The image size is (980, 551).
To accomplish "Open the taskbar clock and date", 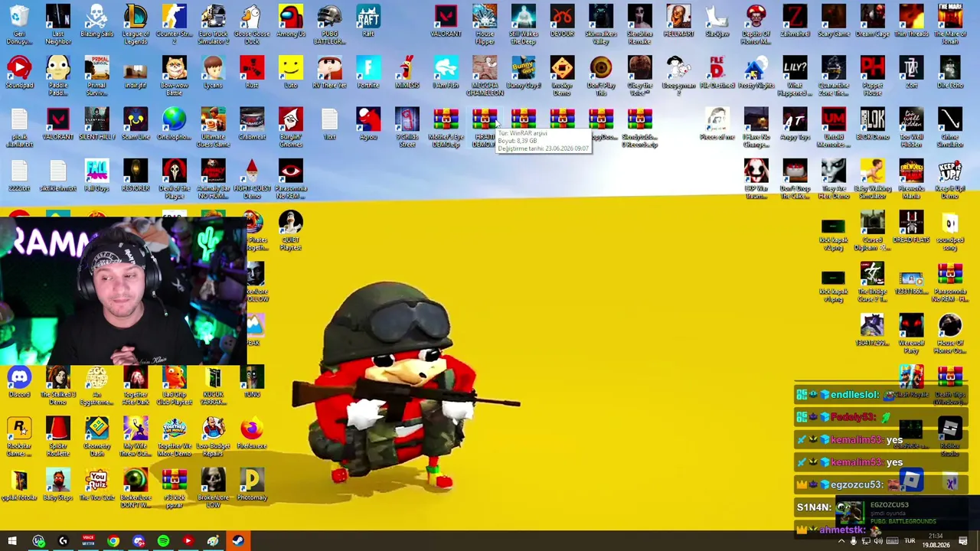I will coord(936,542).
